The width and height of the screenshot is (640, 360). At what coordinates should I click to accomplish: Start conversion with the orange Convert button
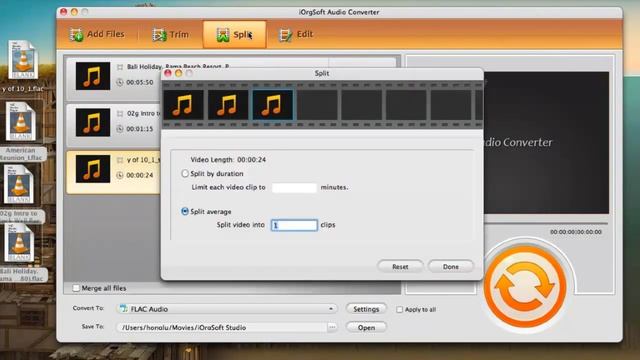525,287
